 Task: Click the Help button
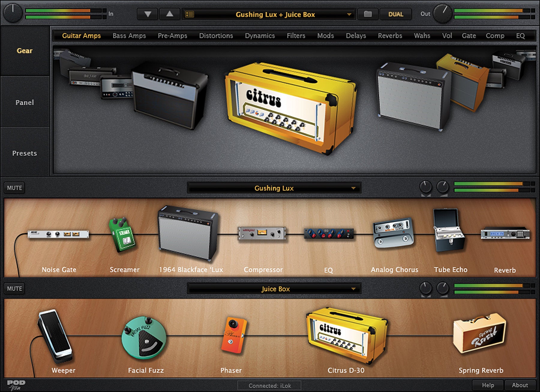click(488, 385)
